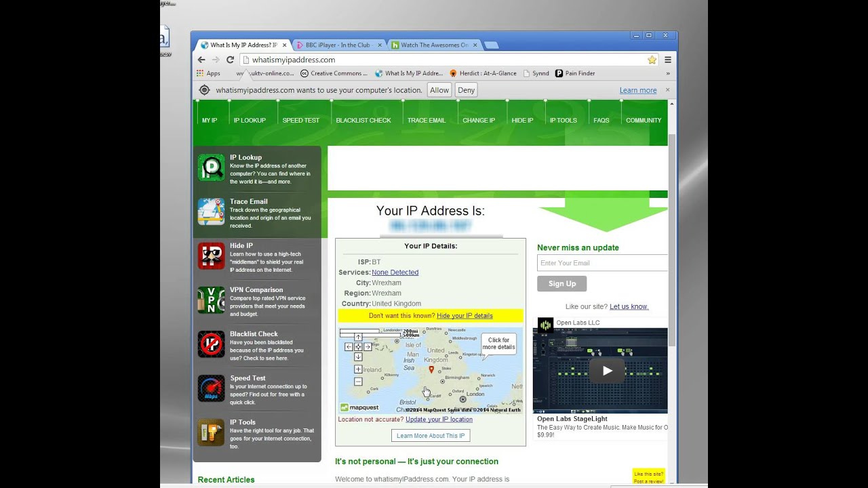Open a new browser tab
Image resolution: width=868 pixels, height=488 pixels.
click(x=492, y=45)
